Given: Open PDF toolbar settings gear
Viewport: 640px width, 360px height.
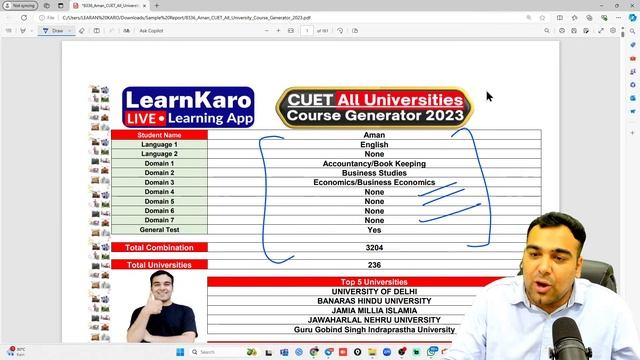Looking at the screenshot, I should coord(613,31).
